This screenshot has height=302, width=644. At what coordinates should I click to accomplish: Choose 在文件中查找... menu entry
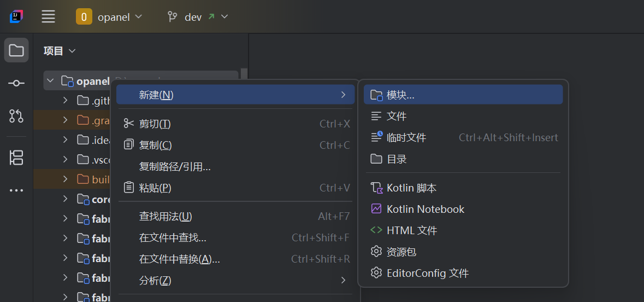173,237
